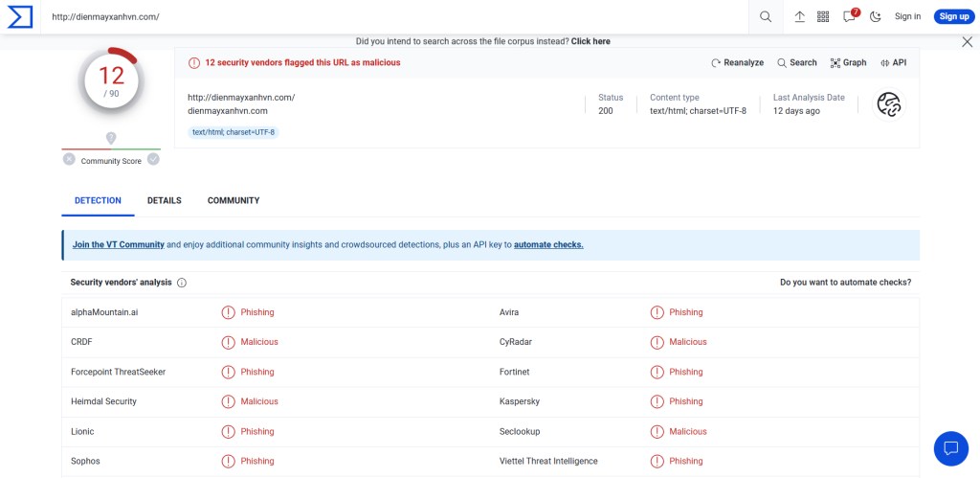
Task: Click the 'Join the VT Community' link
Action: click(118, 244)
